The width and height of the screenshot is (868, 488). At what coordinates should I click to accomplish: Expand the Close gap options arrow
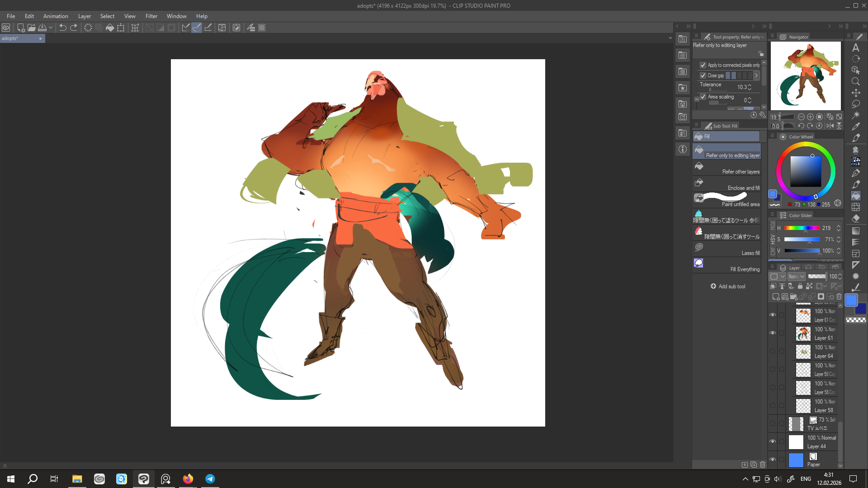pos(756,75)
